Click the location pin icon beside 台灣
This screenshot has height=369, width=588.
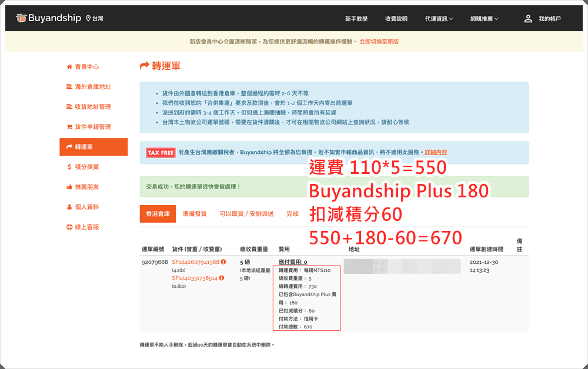point(88,19)
